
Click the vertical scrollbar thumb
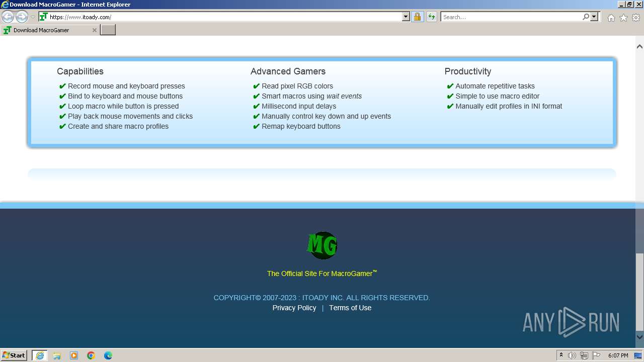click(x=639, y=292)
